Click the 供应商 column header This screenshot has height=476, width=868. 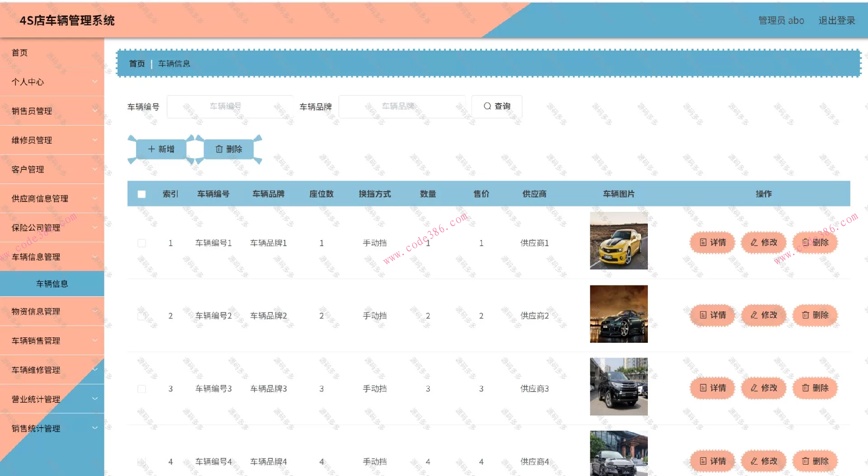coord(534,194)
